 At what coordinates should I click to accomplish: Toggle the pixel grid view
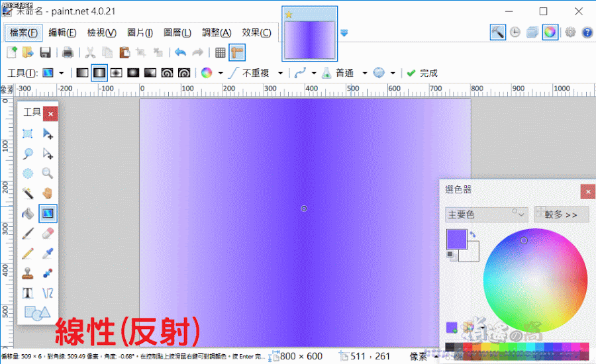[220, 52]
